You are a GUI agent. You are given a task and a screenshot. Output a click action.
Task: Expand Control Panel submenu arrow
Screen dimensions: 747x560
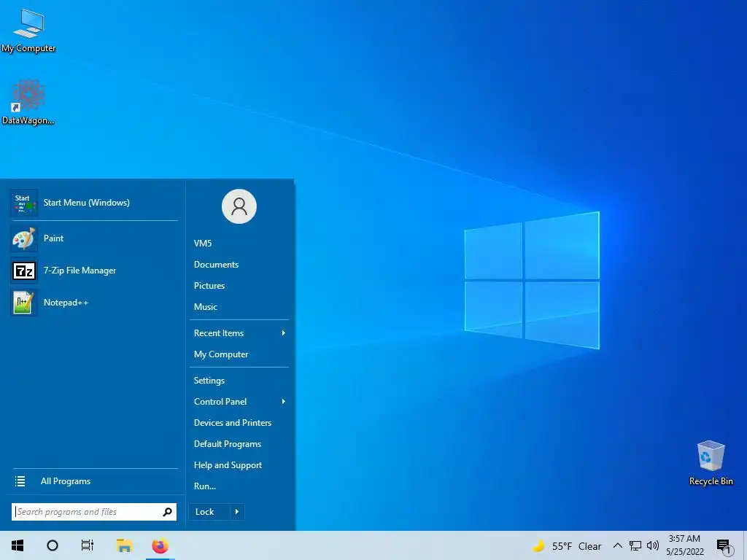coord(284,402)
